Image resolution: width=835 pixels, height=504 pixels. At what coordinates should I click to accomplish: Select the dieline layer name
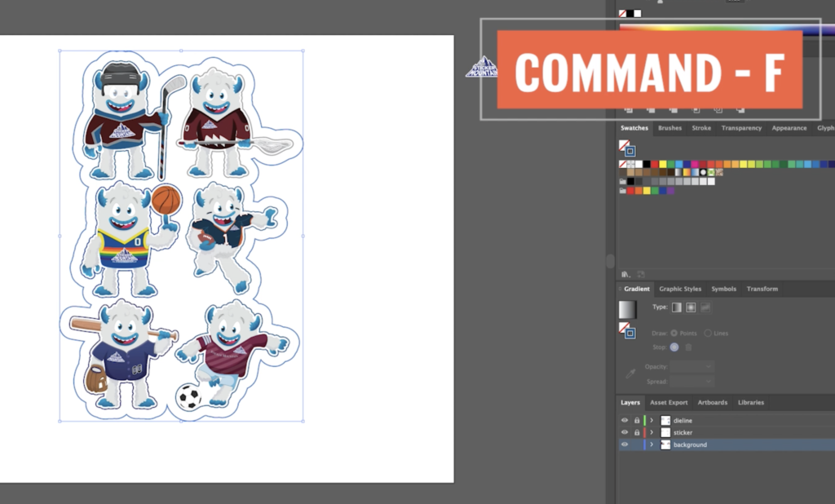(x=683, y=420)
